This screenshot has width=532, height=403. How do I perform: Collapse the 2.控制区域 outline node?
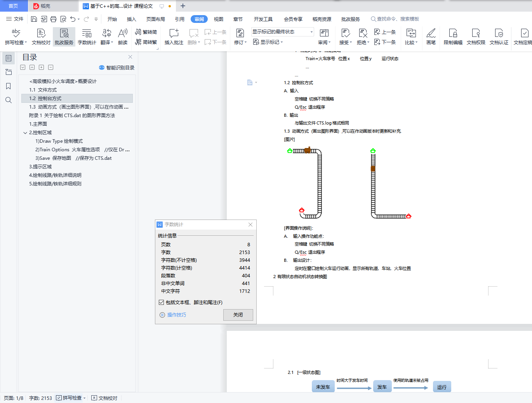point(25,133)
